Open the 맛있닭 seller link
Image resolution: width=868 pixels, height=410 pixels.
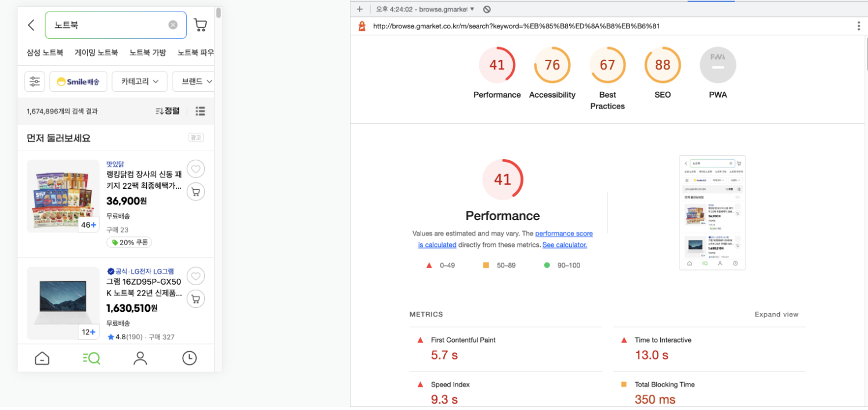pos(115,164)
